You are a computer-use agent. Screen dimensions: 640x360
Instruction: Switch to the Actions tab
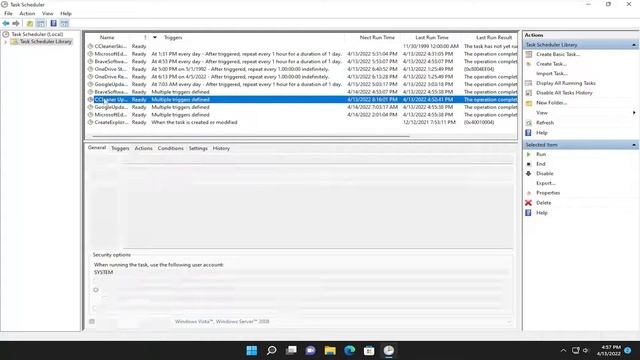[x=143, y=149]
